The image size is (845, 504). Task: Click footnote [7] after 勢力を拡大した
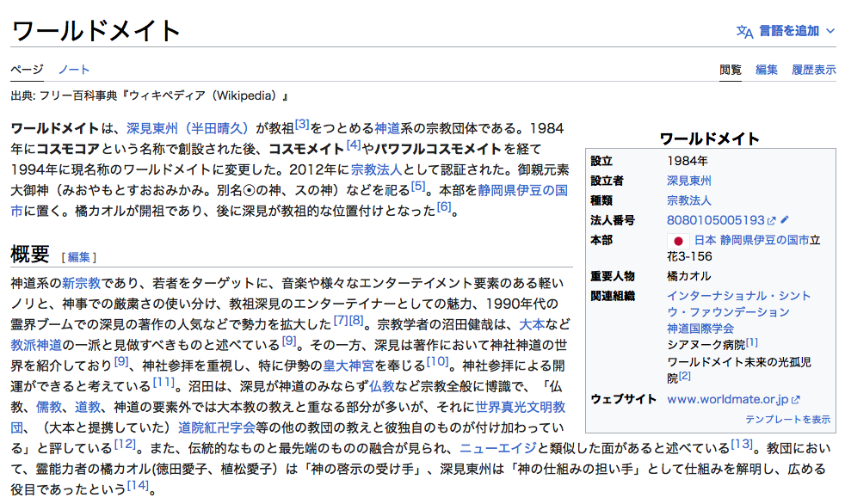click(x=341, y=321)
